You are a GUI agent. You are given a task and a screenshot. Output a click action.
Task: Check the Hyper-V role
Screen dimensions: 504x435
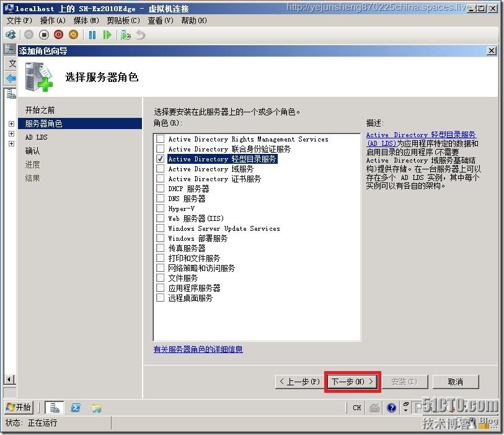tap(160, 208)
